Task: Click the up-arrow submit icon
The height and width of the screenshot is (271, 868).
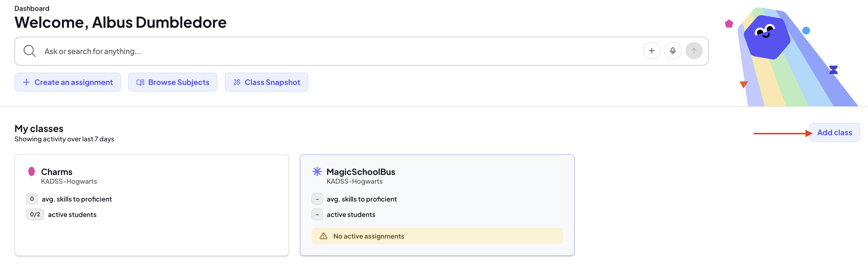Action: click(694, 51)
